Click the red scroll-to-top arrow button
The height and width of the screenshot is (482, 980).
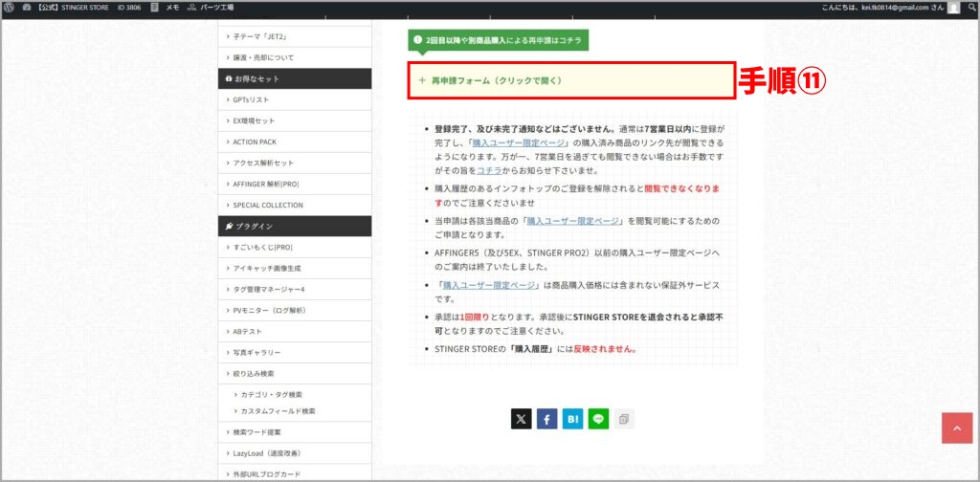957,427
